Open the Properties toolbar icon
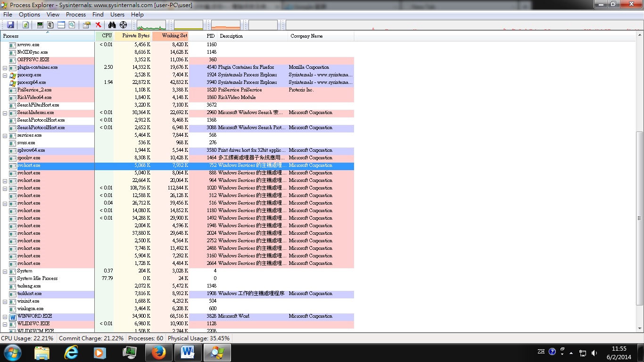 tap(87, 25)
